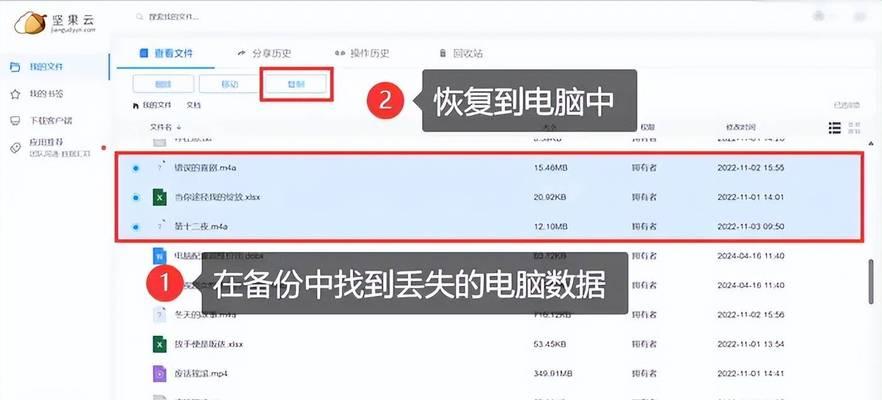Click the size value 53.45KB

point(550,344)
